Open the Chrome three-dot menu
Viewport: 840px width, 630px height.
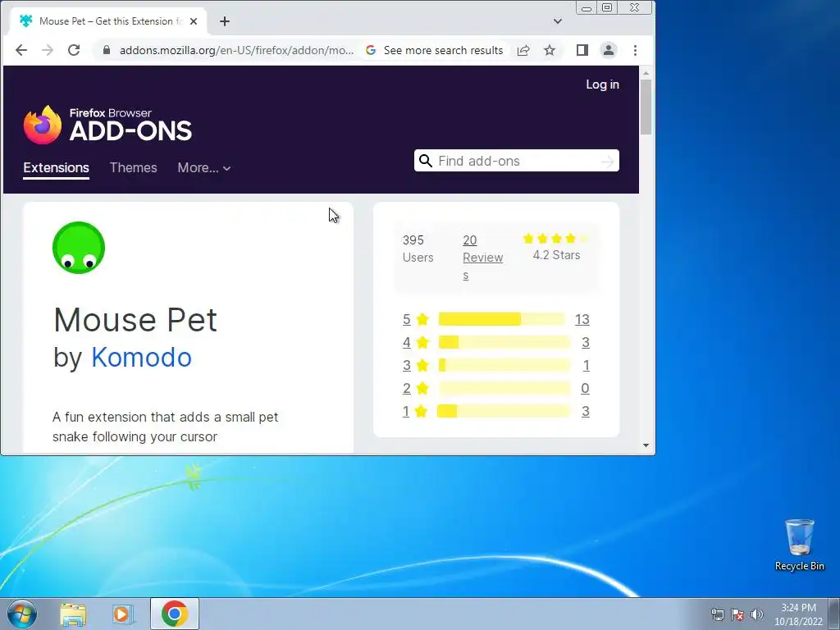click(636, 50)
